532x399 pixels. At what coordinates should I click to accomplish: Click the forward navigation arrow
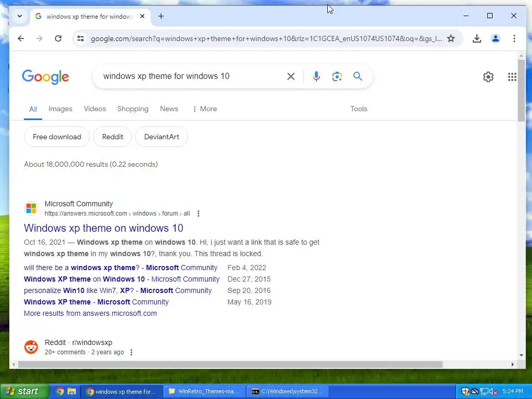(x=39, y=38)
